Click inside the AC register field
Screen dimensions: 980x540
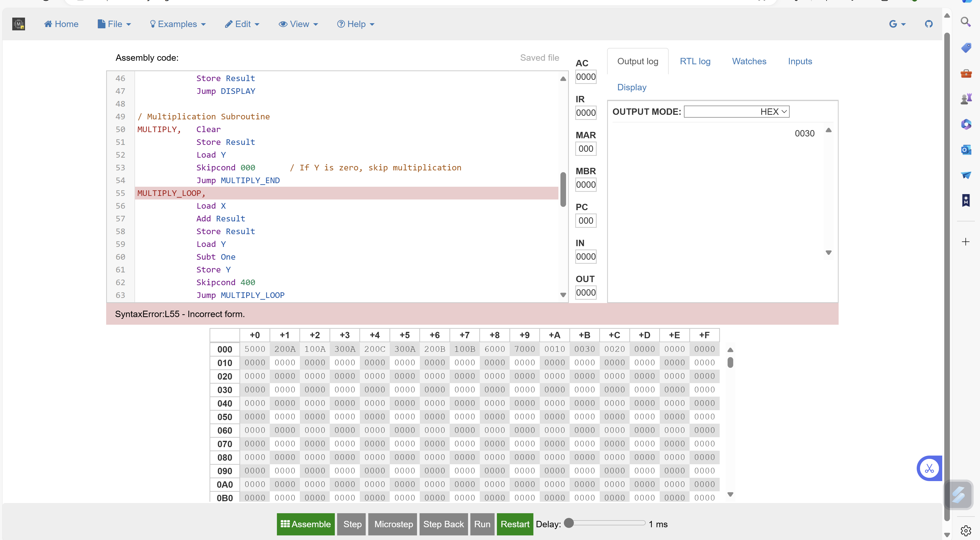[585, 77]
